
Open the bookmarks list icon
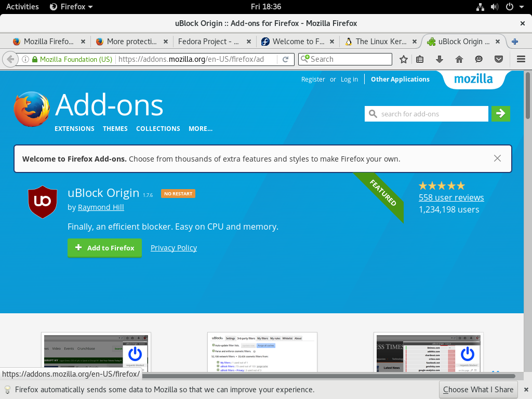click(x=420, y=59)
